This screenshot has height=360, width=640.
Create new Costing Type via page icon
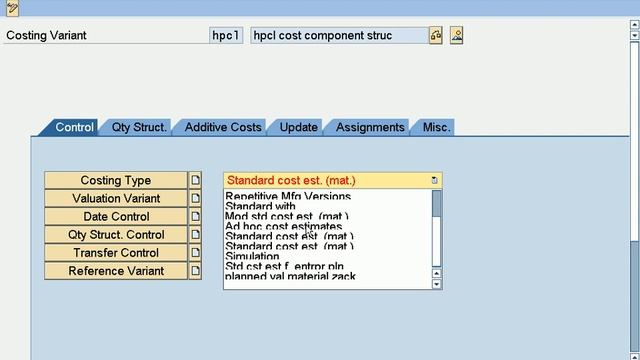[195, 180]
